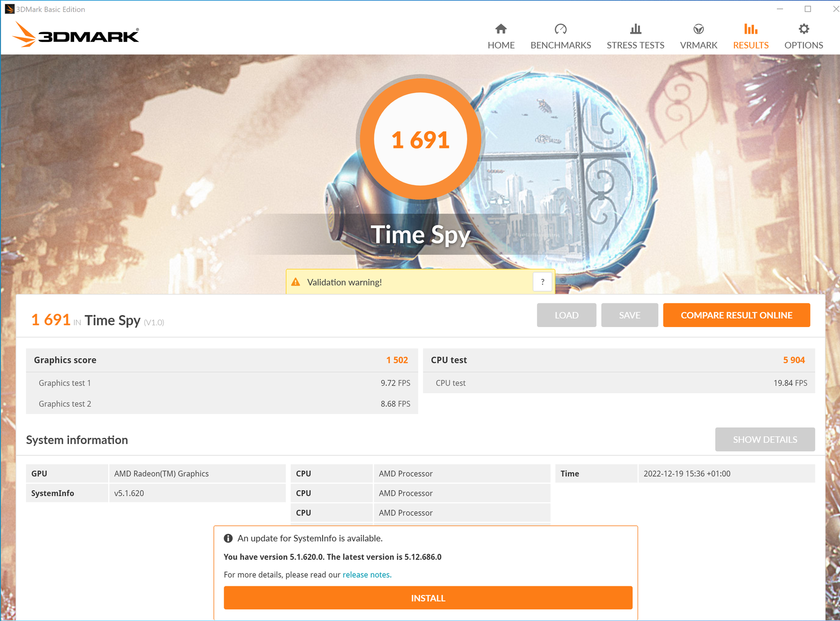Viewport: 840px width, 621px height.
Task: Click the GPU label cell
Action: pos(67,474)
